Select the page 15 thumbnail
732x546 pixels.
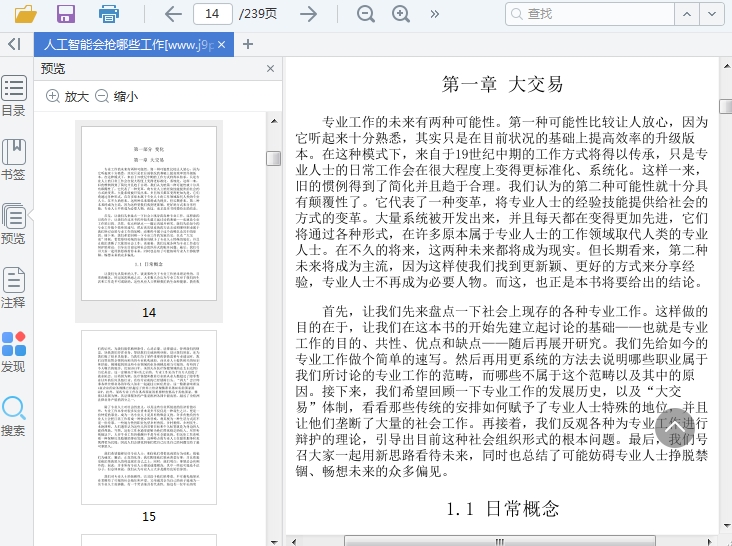[x=149, y=418]
